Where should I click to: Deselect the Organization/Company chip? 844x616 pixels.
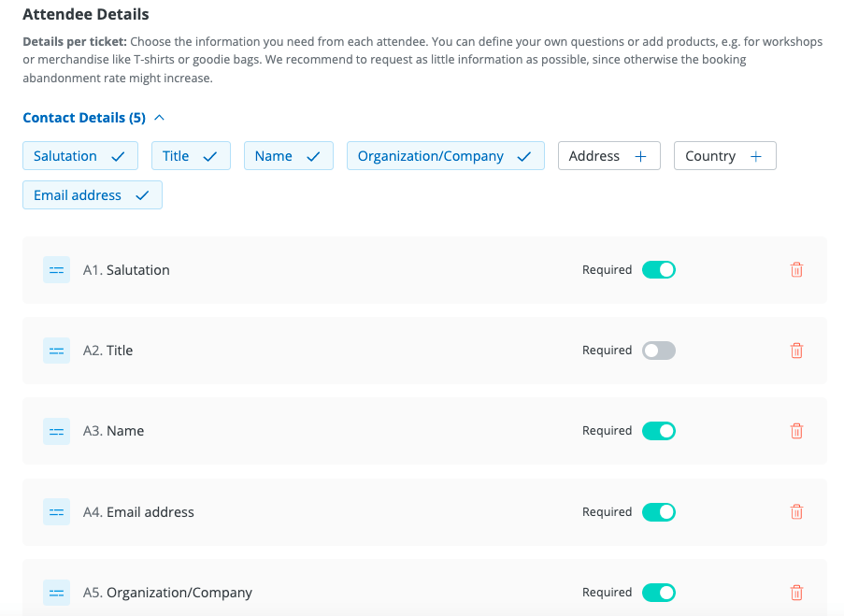click(x=445, y=156)
